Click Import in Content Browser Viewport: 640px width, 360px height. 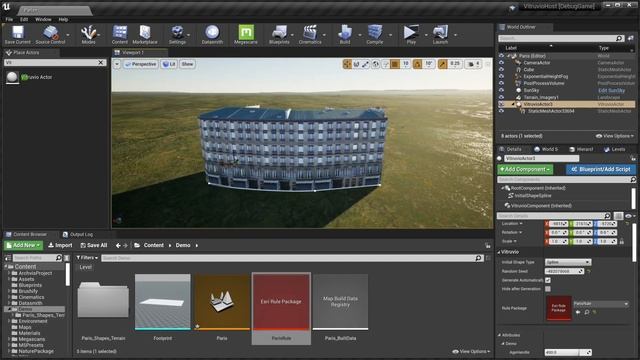[60, 245]
